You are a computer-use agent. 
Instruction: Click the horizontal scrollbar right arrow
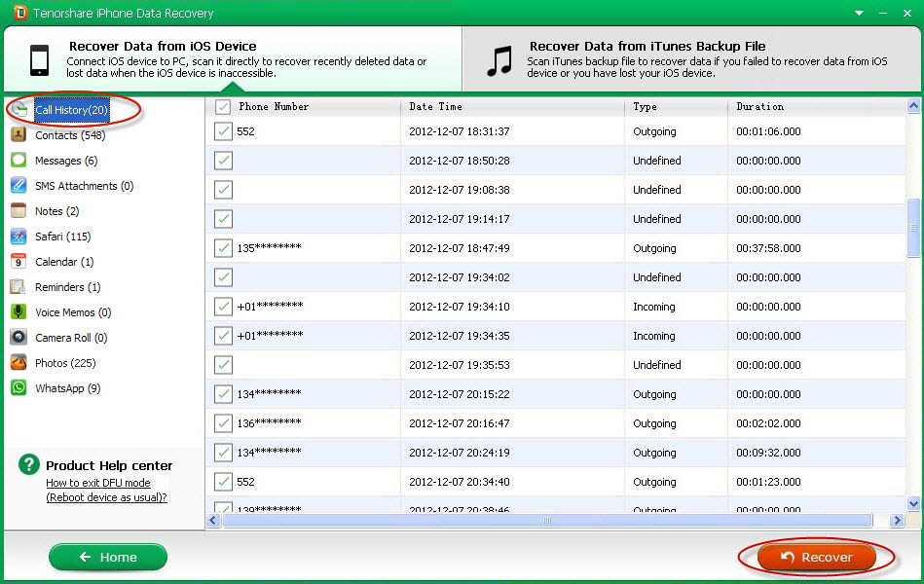[x=897, y=521]
